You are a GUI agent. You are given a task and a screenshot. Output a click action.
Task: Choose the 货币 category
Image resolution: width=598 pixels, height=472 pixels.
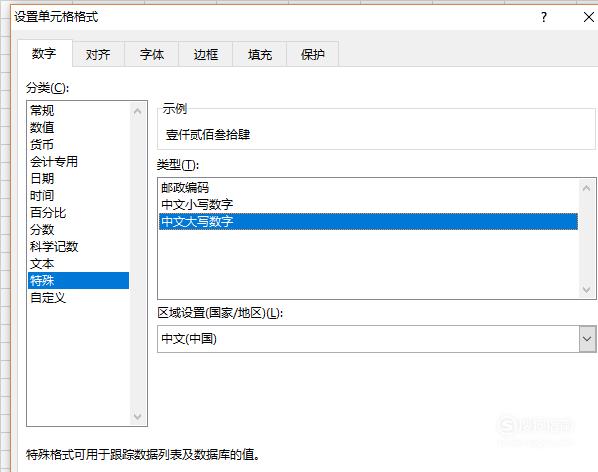[x=79, y=144]
